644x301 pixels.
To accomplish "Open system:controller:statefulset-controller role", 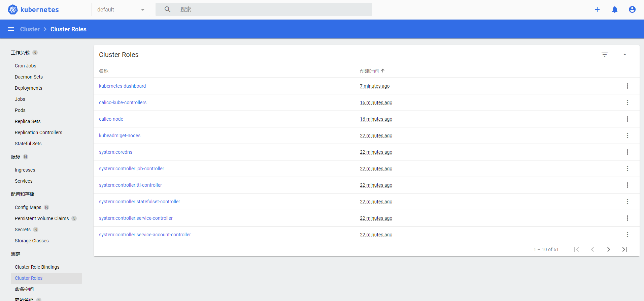I will (140, 202).
